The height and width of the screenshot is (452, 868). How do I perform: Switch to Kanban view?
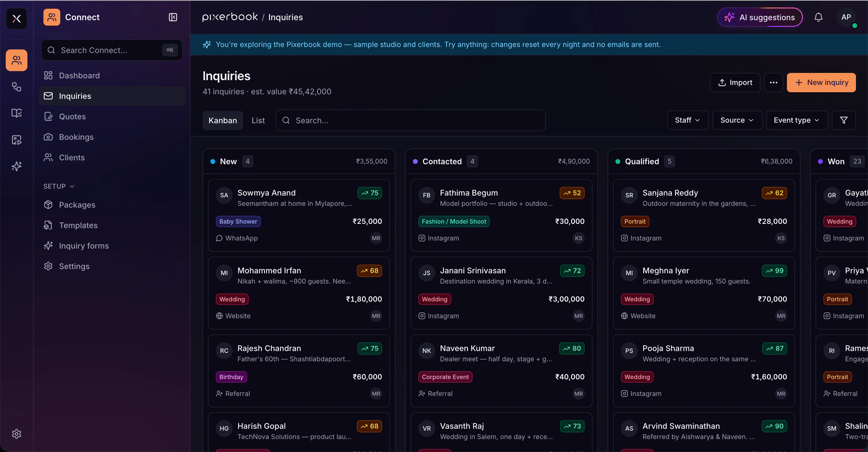pos(223,120)
